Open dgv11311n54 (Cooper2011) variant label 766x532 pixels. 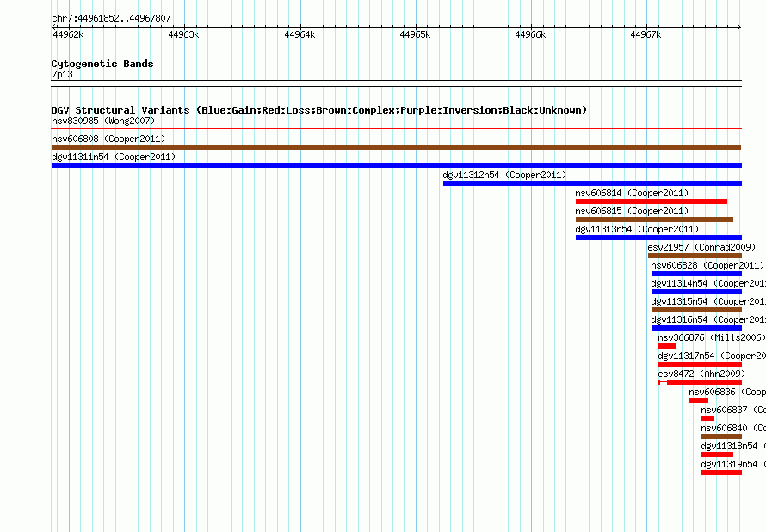(x=114, y=157)
